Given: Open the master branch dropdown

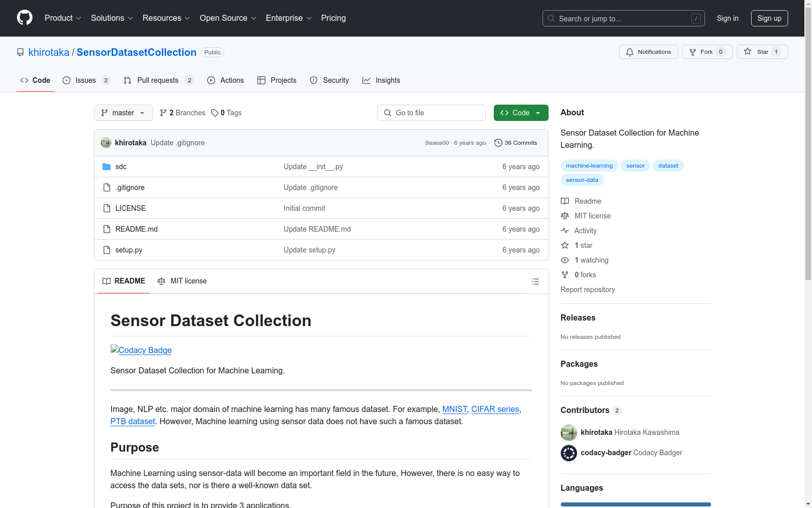Looking at the screenshot, I should point(123,113).
